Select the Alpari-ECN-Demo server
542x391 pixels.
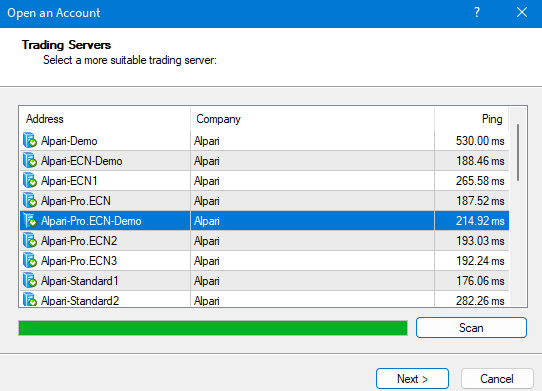[264, 161]
